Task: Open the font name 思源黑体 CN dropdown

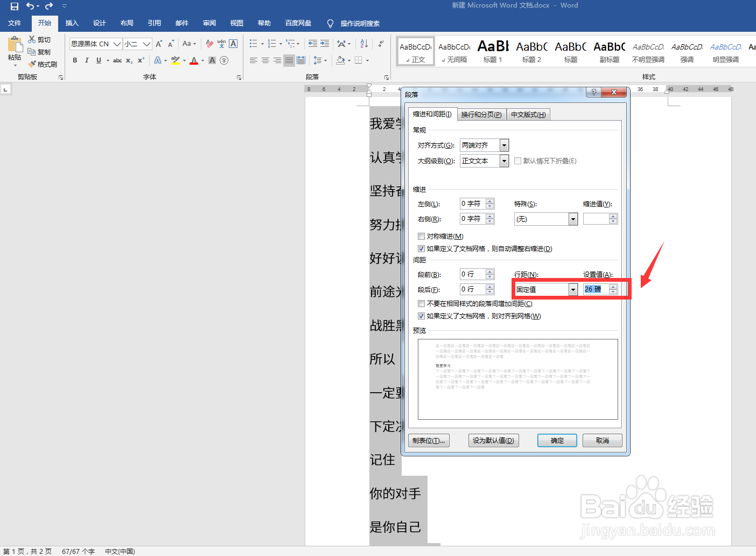Action: [117, 44]
